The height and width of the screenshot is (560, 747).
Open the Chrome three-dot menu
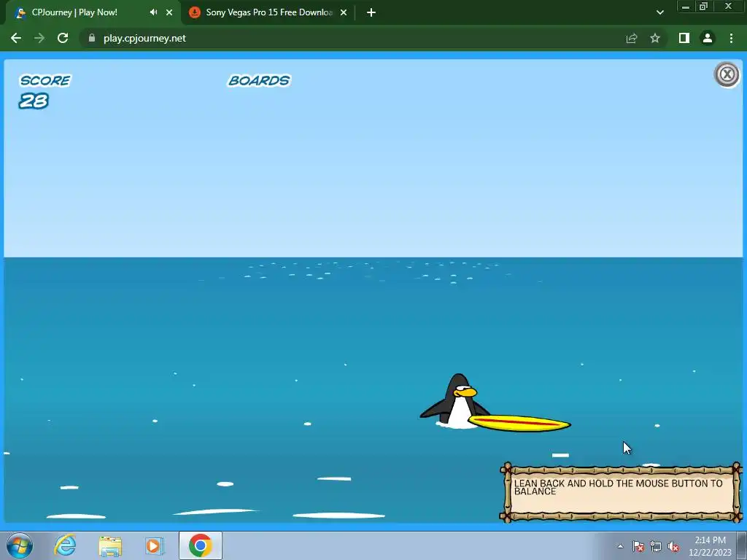point(731,38)
